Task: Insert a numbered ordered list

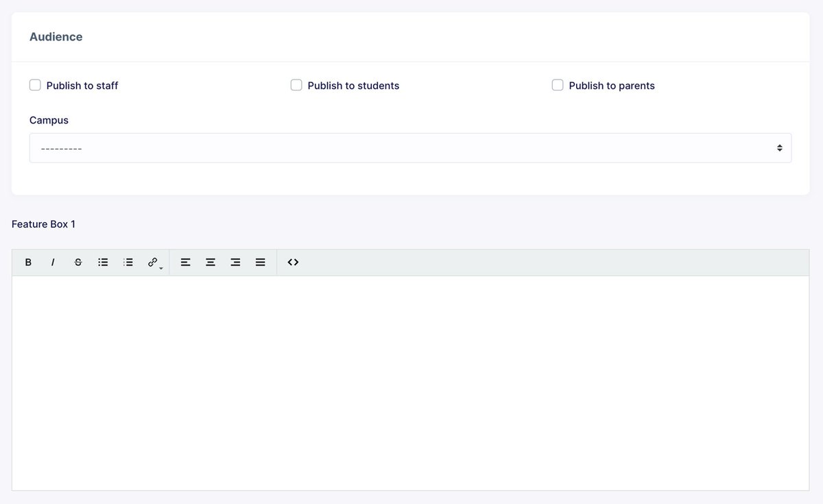Action: pos(128,263)
